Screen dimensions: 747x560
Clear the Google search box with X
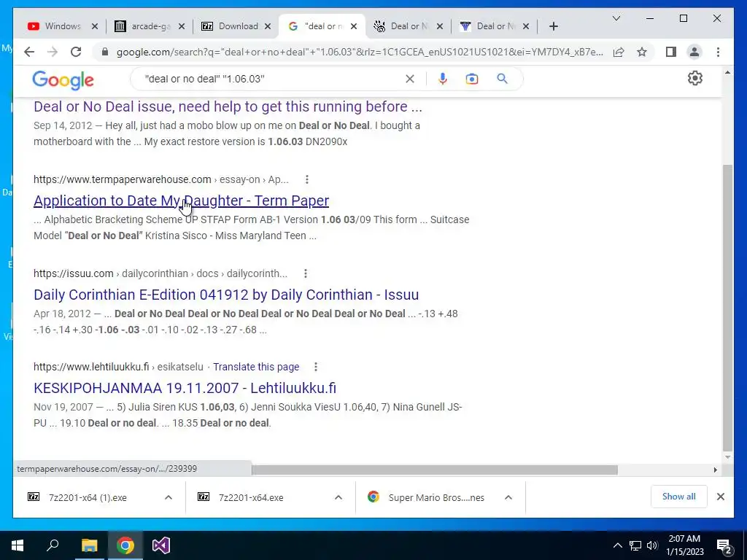pyautogui.click(x=410, y=79)
